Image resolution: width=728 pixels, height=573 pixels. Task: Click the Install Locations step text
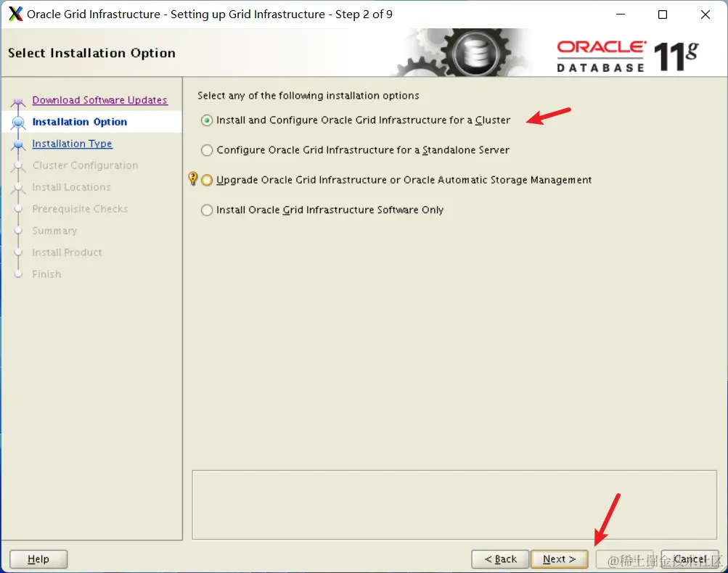71,187
